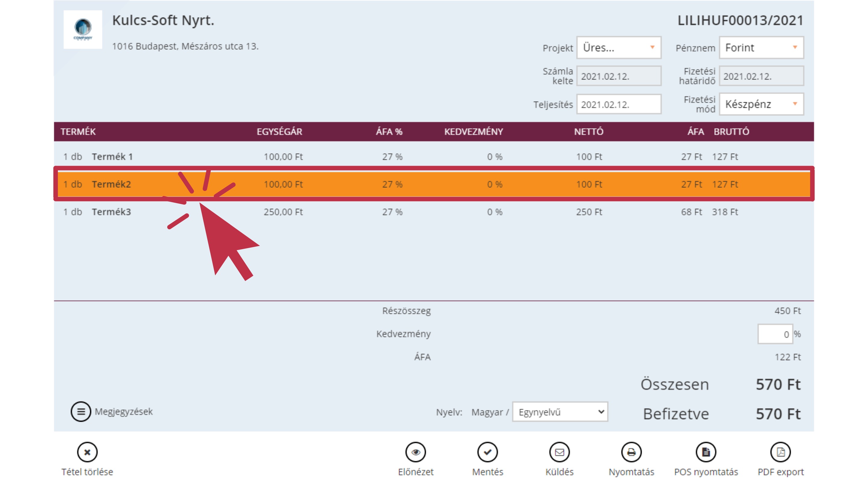Screen dimensions: 868x488
Task: Click the Tétel törlése delete icon
Action: point(87,452)
